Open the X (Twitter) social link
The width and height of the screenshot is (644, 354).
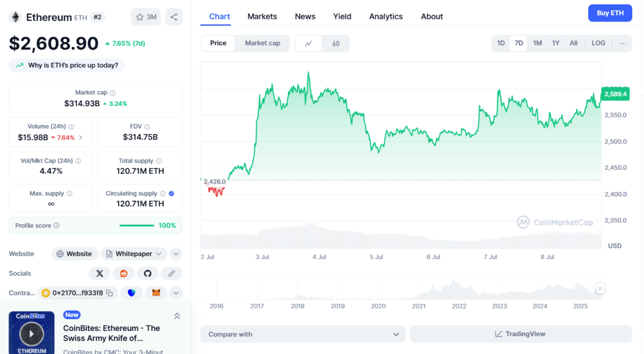point(100,274)
